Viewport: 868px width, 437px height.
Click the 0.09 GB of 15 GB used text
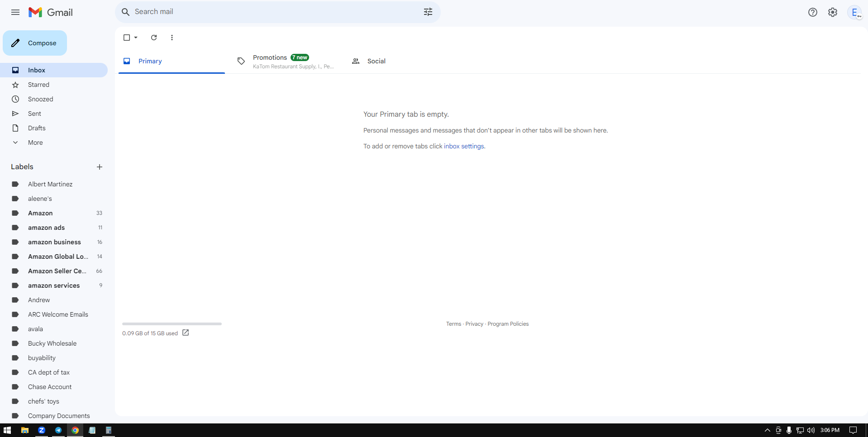(x=150, y=333)
